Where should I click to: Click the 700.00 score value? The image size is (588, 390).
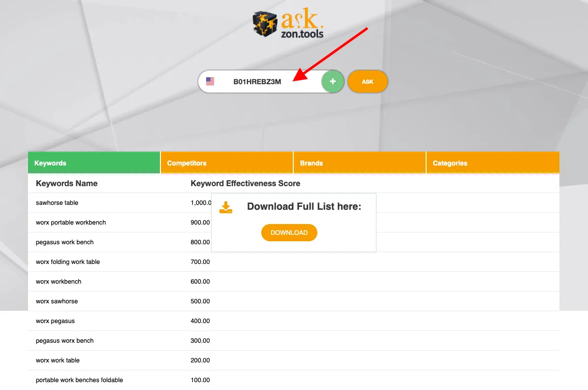[x=200, y=262]
